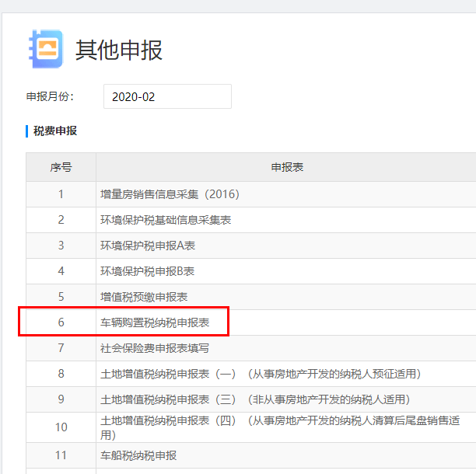Image resolution: width=476 pixels, height=474 pixels.
Task: Click the 税费申报 section heading
Action: (x=54, y=131)
